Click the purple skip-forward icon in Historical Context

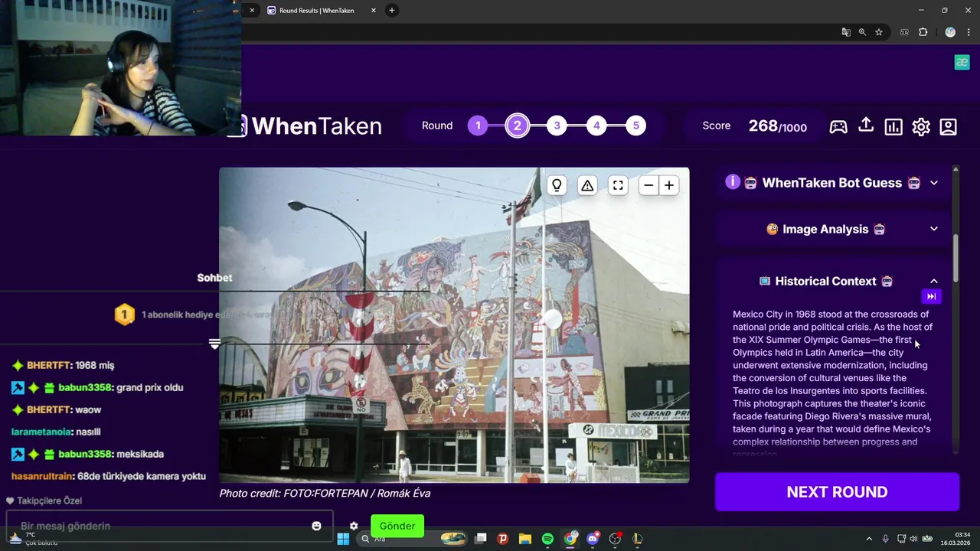(x=931, y=296)
